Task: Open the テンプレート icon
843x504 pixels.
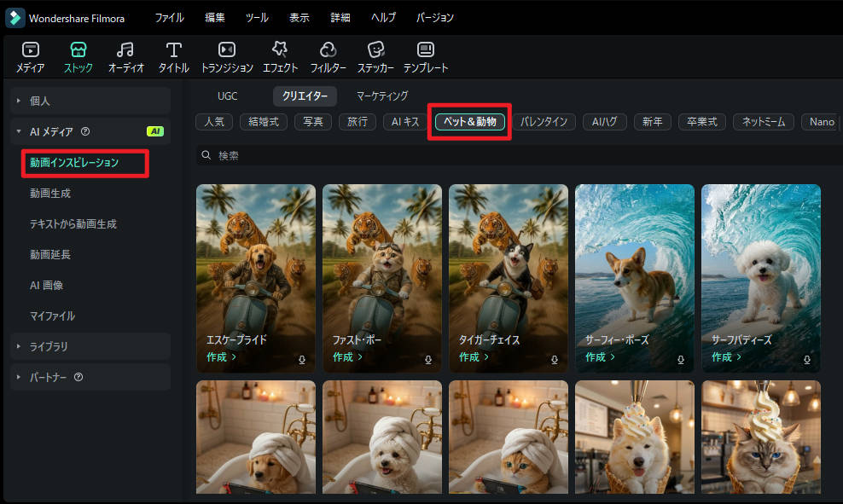Action: [425, 50]
